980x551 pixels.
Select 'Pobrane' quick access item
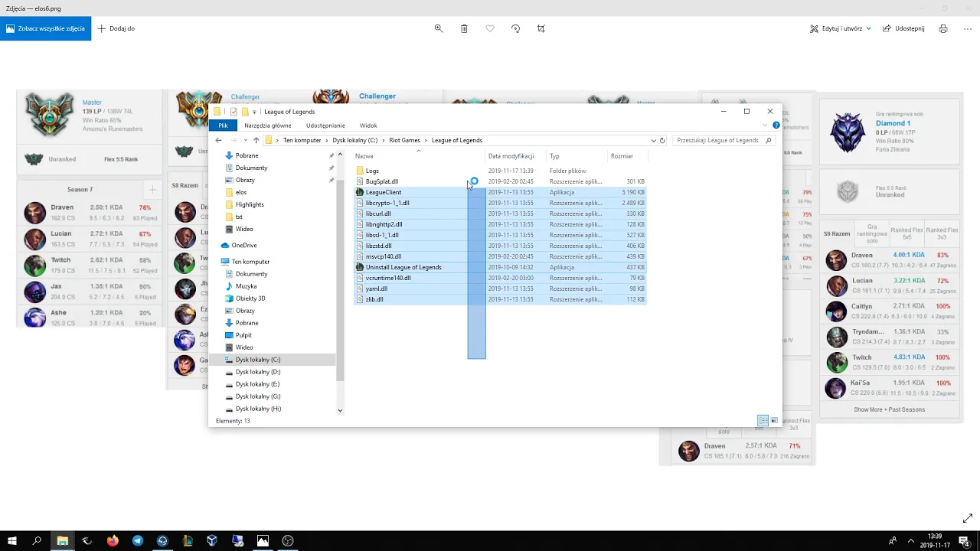point(247,155)
